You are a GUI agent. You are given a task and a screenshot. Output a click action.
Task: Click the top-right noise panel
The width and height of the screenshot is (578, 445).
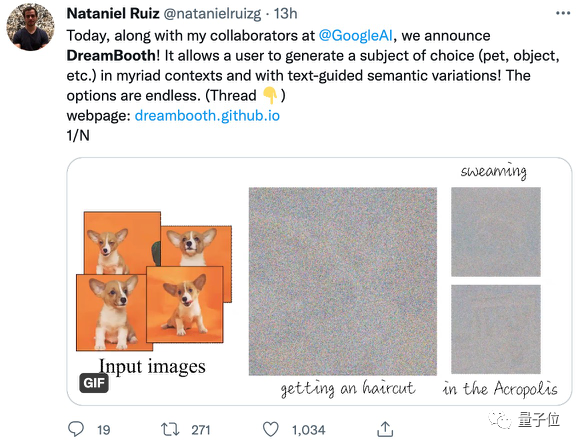pyautogui.click(x=496, y=232)
